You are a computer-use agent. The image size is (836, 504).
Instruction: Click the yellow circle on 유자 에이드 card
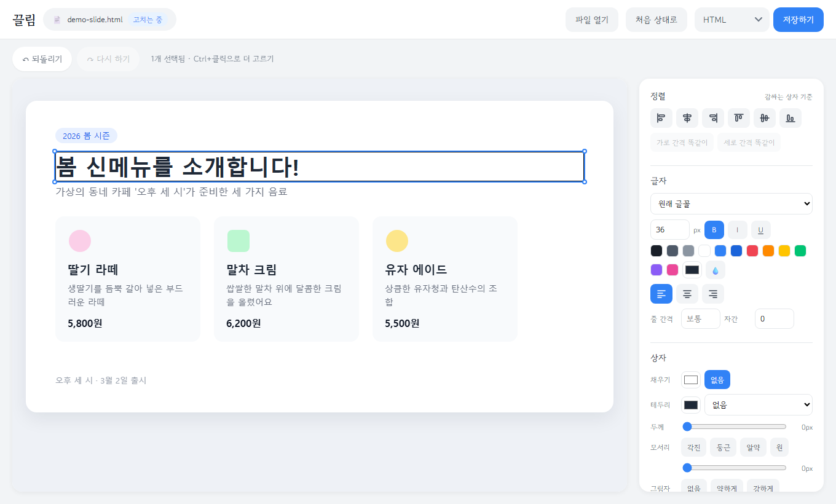(x=397, y=241)
